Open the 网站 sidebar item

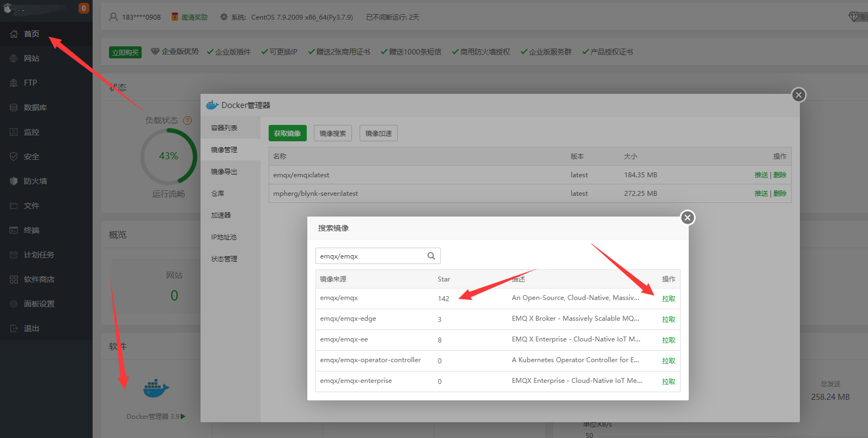pos(32,58)
